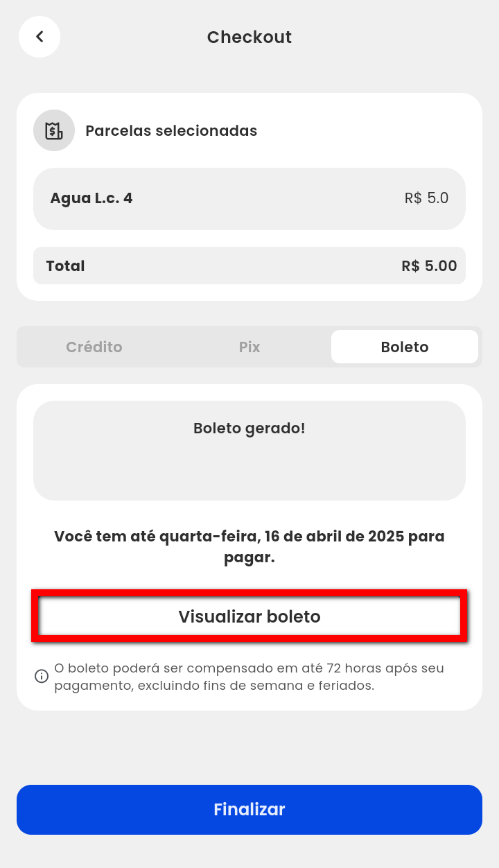Tap the info icon near boleto notice
This screenshot has height=868, width=499.
tap(42, 676)
